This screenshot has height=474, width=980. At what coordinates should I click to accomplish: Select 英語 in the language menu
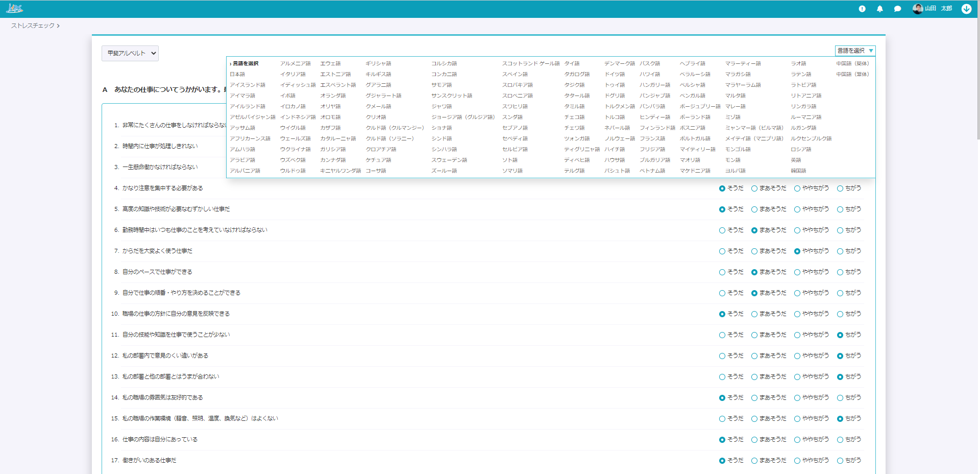tap(796, 160)
